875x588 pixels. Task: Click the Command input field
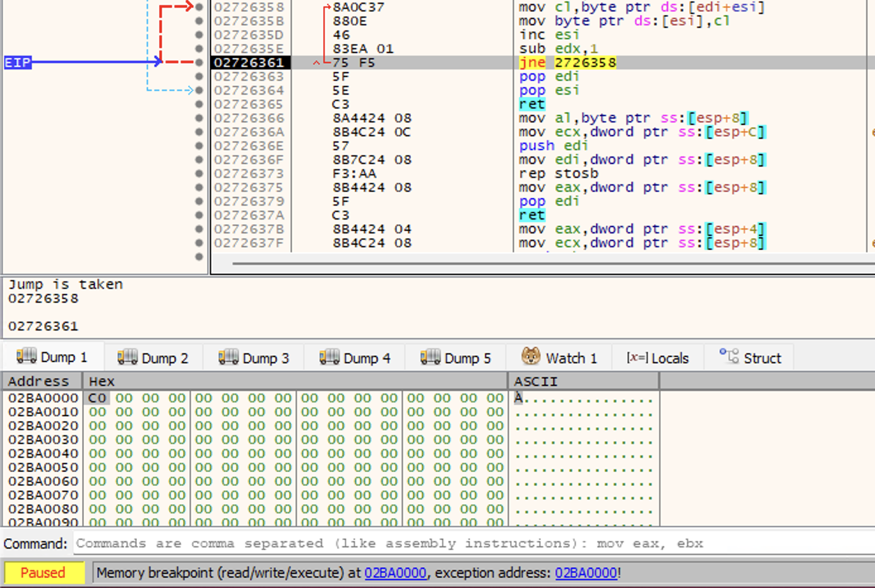coord(473,543)
